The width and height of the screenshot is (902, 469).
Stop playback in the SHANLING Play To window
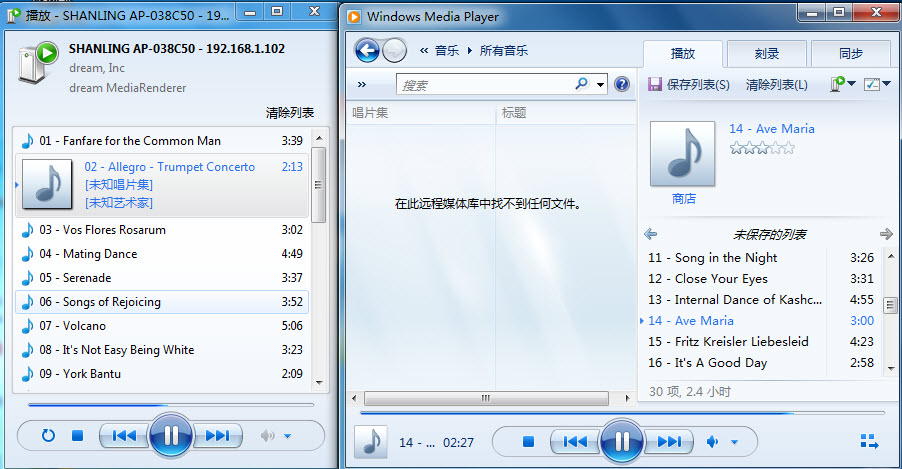[x=78, y=436]
